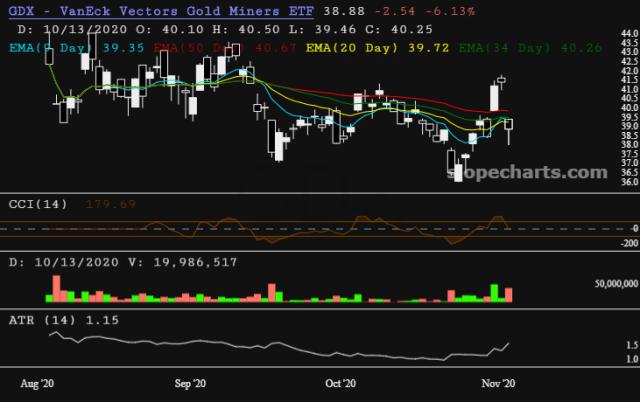Click the Oct '20 date axis label
Screen dimensions: 640x402
pyautogui.click(x=341, y=383)
